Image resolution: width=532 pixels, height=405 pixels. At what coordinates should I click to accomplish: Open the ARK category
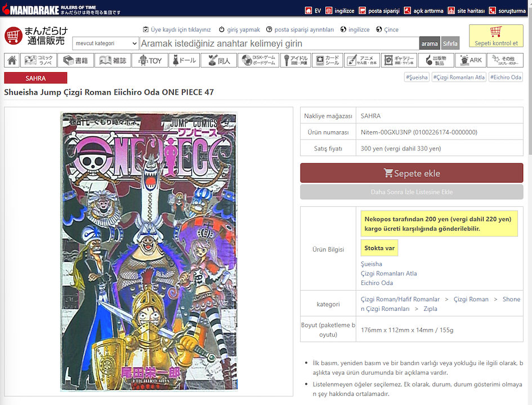coord(471,60)
